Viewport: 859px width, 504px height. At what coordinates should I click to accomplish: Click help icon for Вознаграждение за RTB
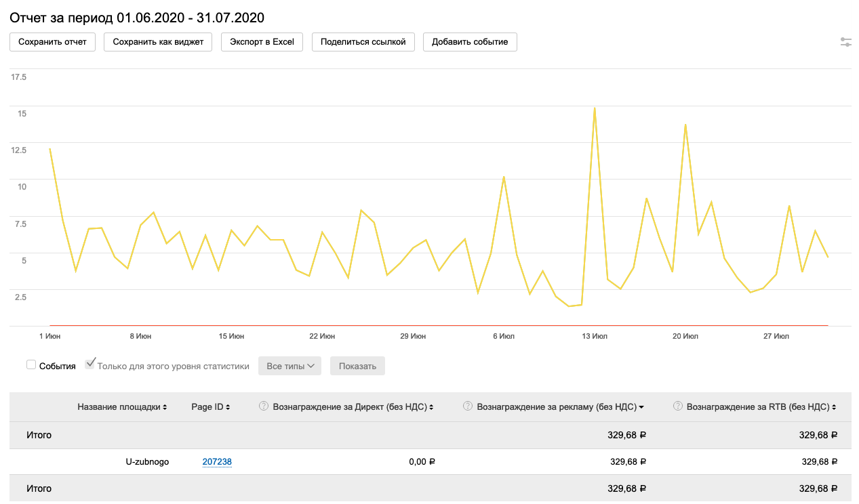677,406
